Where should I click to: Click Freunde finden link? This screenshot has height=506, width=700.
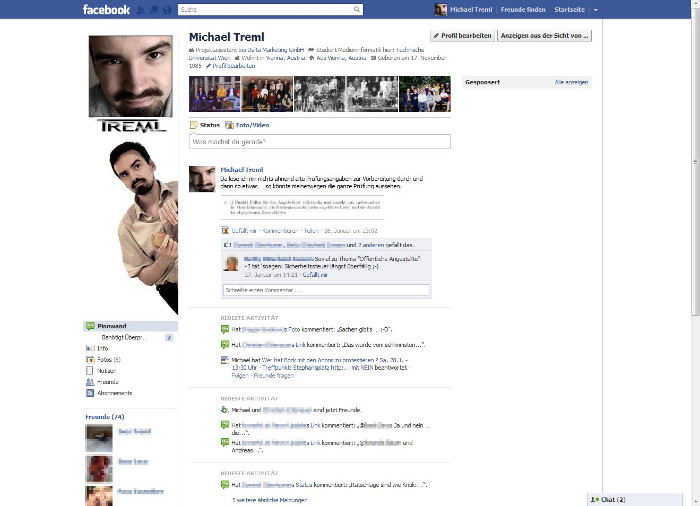pos(523,9)
